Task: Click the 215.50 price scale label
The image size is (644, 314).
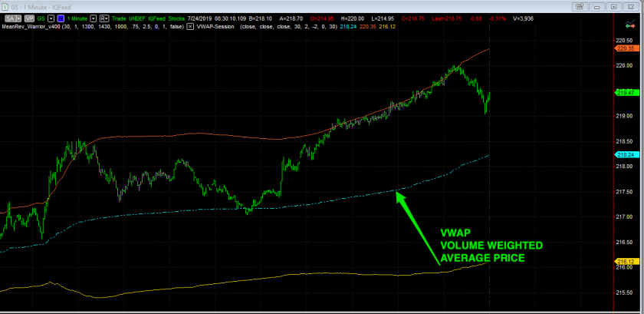Action: [x=624, y=293]
